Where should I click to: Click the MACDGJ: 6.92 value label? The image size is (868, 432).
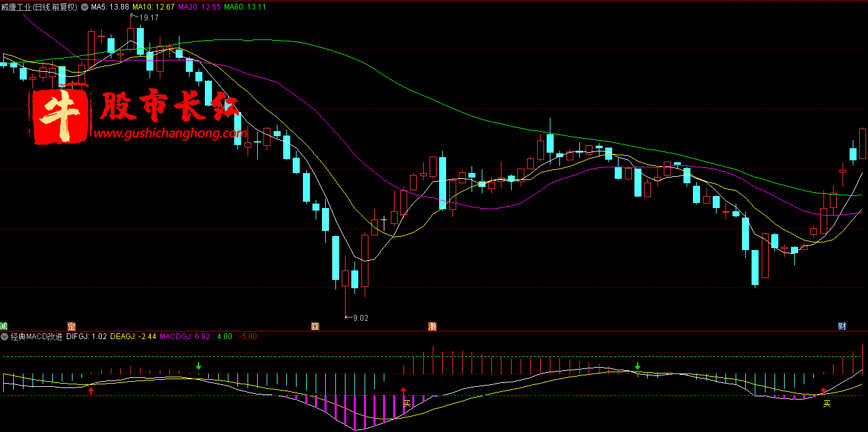pyautogui.click(x=185, y=337)
